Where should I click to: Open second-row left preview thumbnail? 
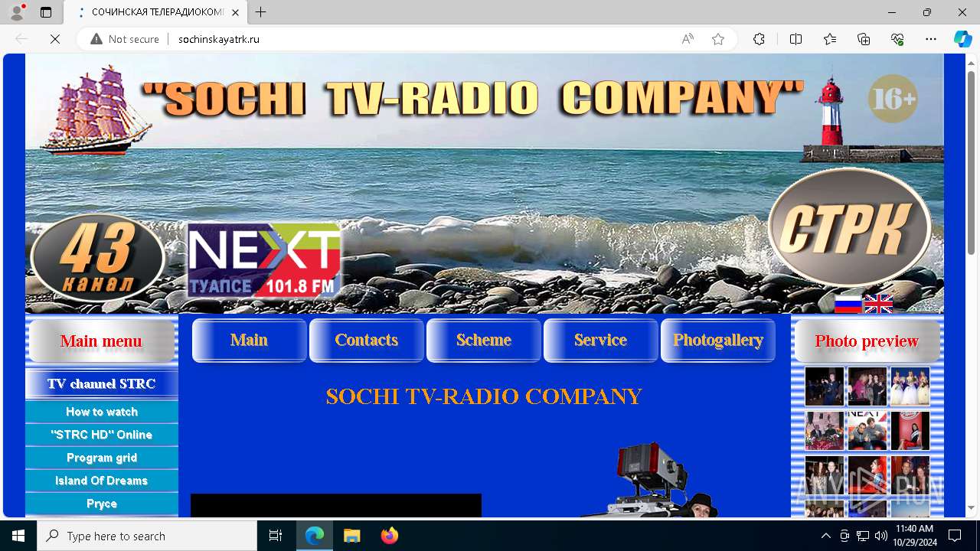(x=824, y=430)
